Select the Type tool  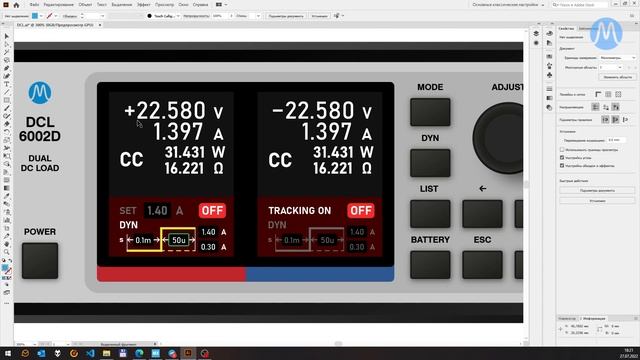click(7, 84)
